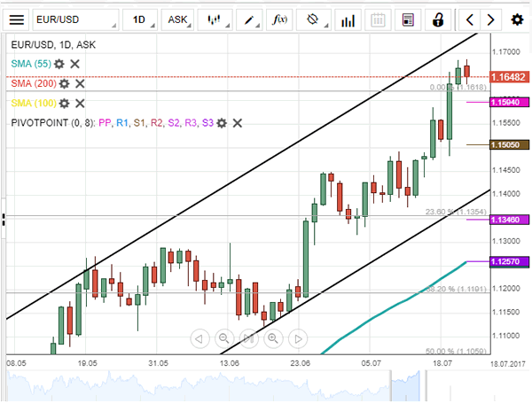Click the 38.20 % (1.1191) Fibonacci label

tap(456, 289)
